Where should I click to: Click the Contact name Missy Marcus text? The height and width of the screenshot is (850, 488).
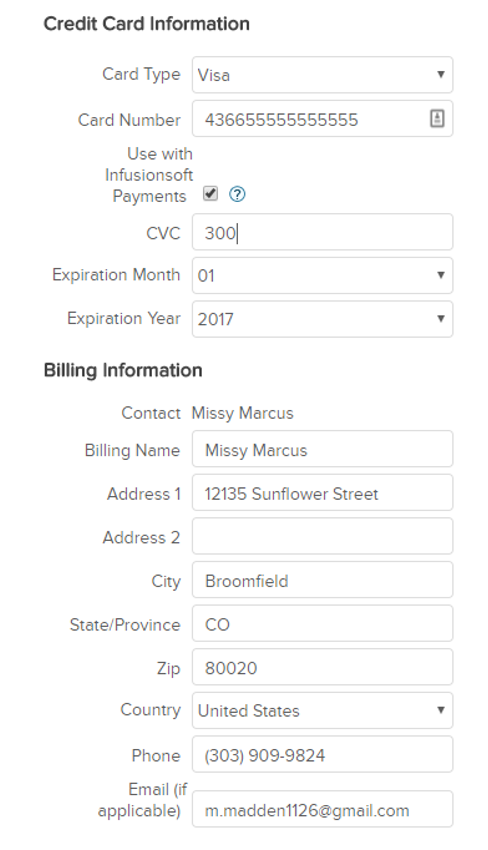pos(242,413)
